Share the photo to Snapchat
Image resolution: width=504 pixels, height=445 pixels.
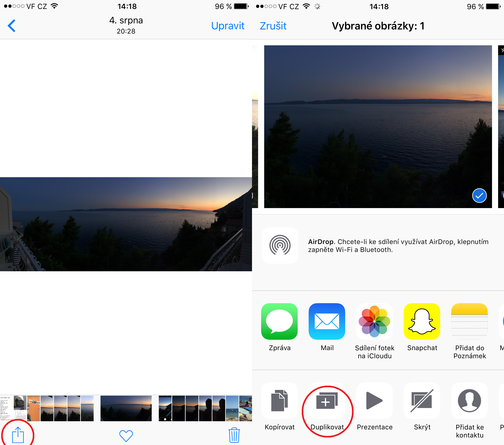[422, 321]
